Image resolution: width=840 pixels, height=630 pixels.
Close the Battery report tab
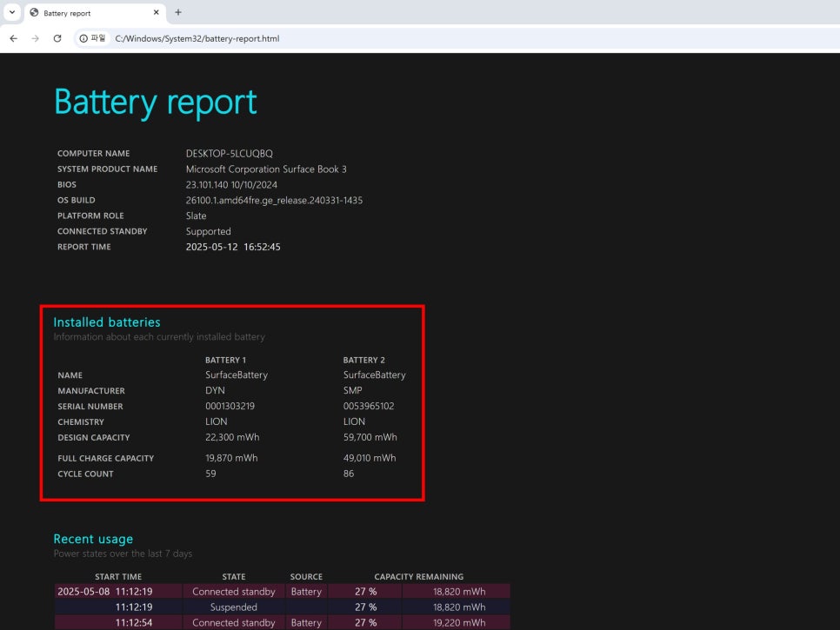click(156, 12)
